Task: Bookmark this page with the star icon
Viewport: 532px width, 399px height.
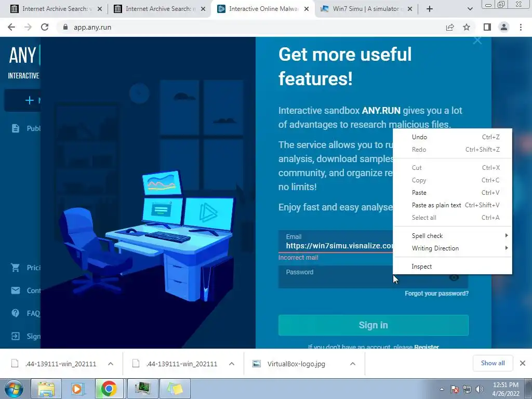Action: point(467,27)
